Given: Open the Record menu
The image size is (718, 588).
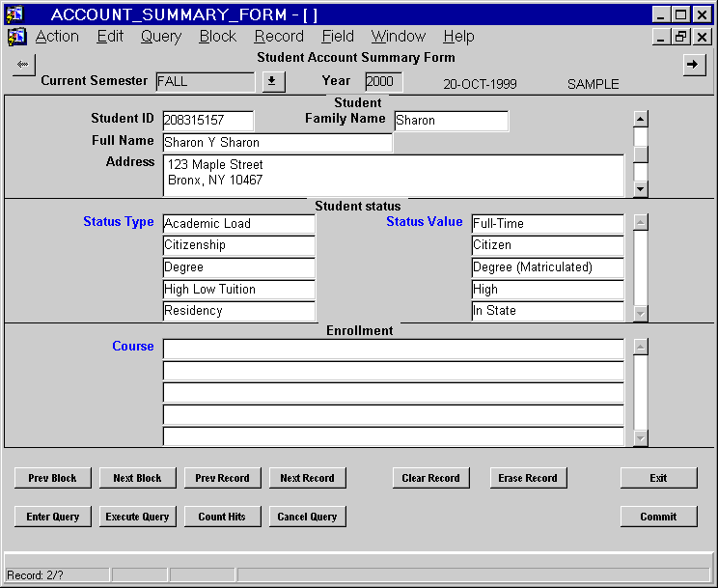Looking at the screenshot, I should pyautogui.click(x=279, y=37).
